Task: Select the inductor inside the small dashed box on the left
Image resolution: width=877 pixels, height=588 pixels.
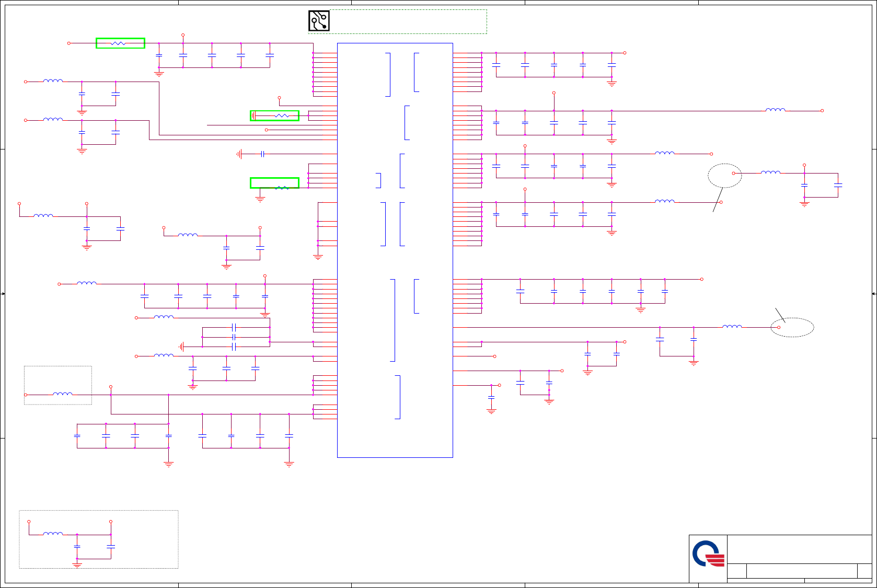Action: [x=63, y=394]
